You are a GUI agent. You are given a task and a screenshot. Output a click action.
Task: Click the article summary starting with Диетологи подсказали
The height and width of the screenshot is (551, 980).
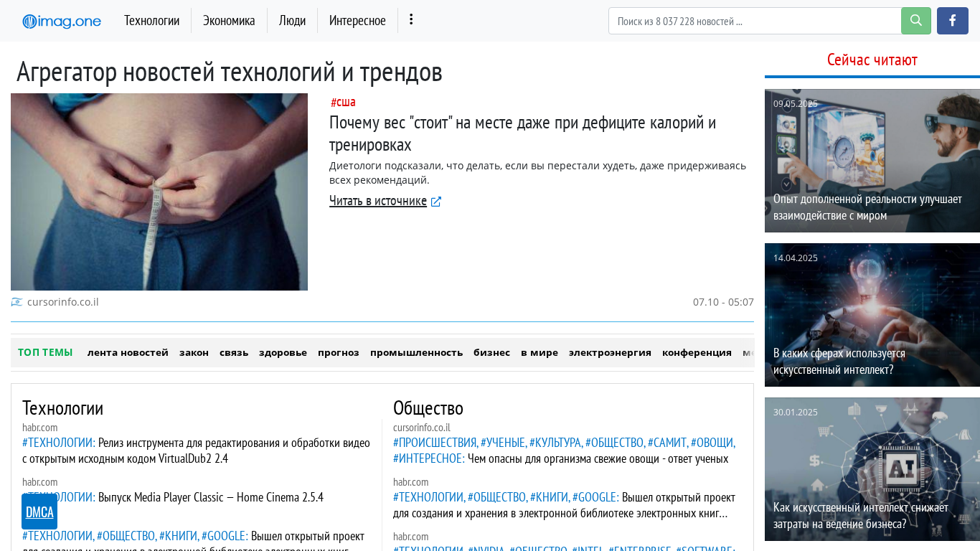[538, 173]
